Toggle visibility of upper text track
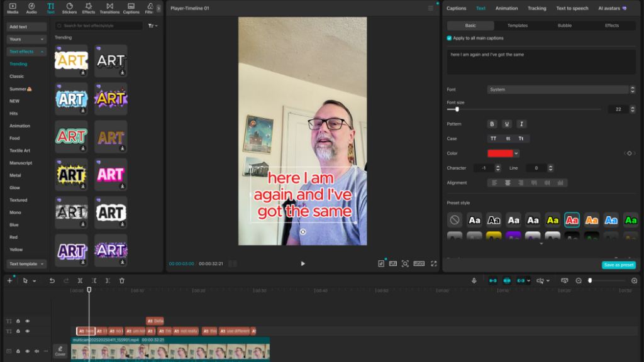The image size is (644, 362). click(28, 321)
